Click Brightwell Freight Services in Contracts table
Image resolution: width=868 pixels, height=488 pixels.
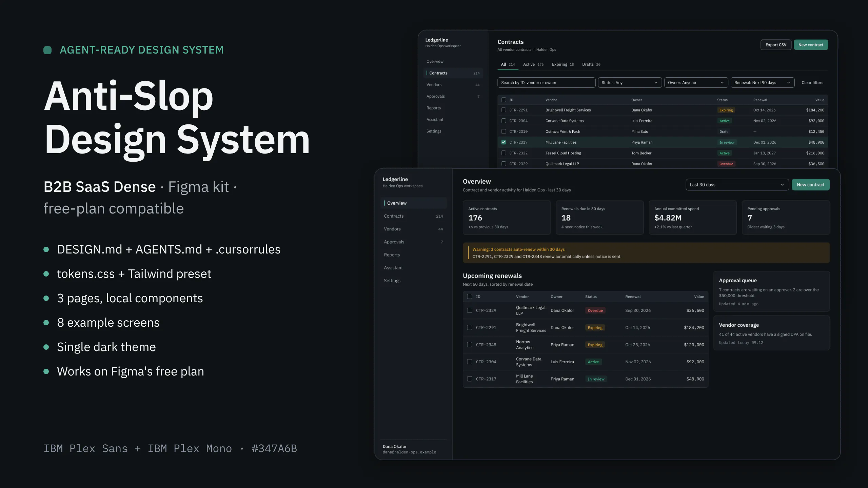pyautogui.click(x=568, y=110)
